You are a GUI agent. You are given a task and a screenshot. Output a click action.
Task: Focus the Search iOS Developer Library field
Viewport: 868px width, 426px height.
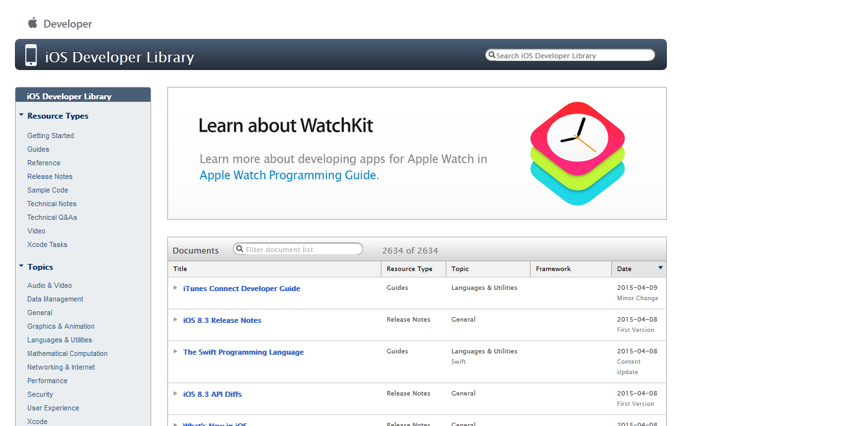coord(570,55)
